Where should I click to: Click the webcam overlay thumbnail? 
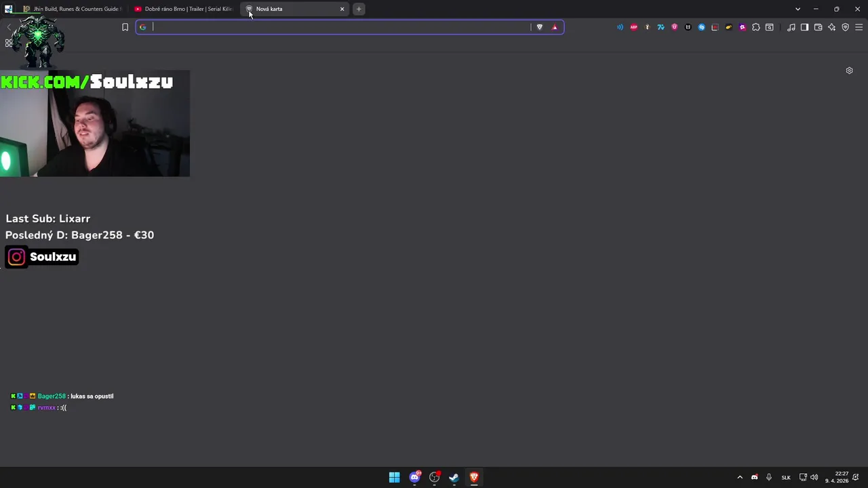tap(95, 123)
